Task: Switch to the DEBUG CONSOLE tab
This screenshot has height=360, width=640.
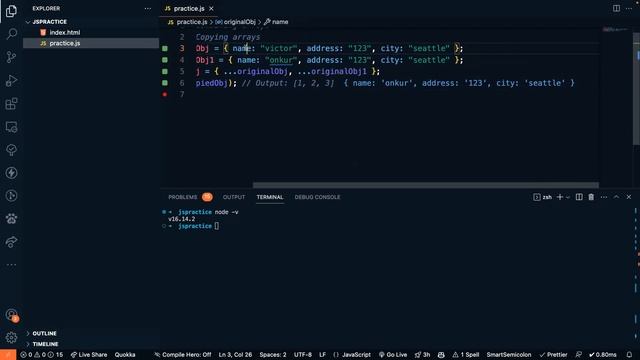Action: [x=317, y=197]
